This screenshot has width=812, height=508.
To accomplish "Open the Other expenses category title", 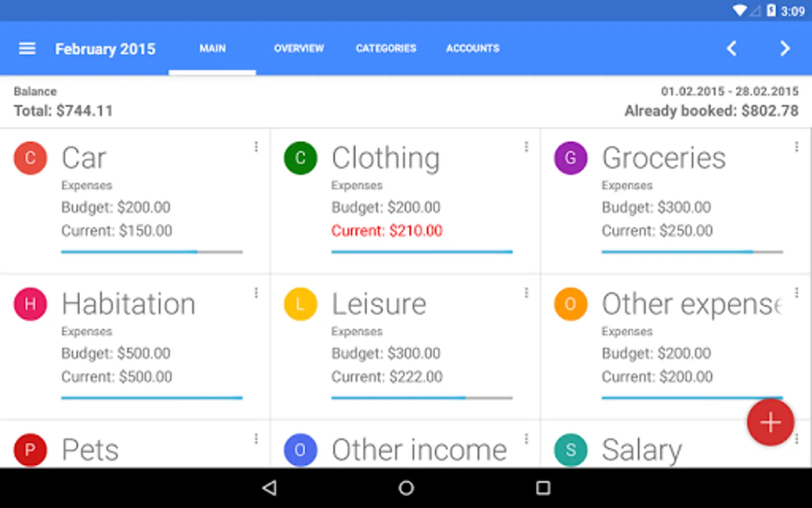I will 692,305.
